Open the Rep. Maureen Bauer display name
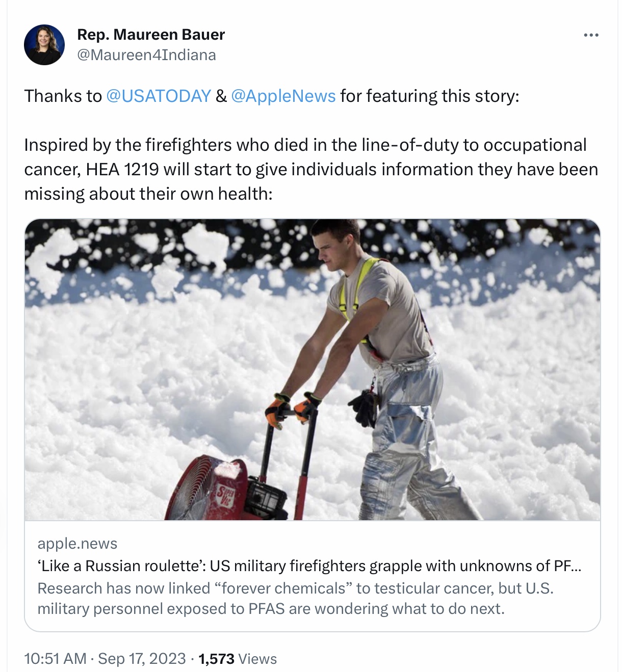This screenshot has height=672, width=622. tap(151, 35)
